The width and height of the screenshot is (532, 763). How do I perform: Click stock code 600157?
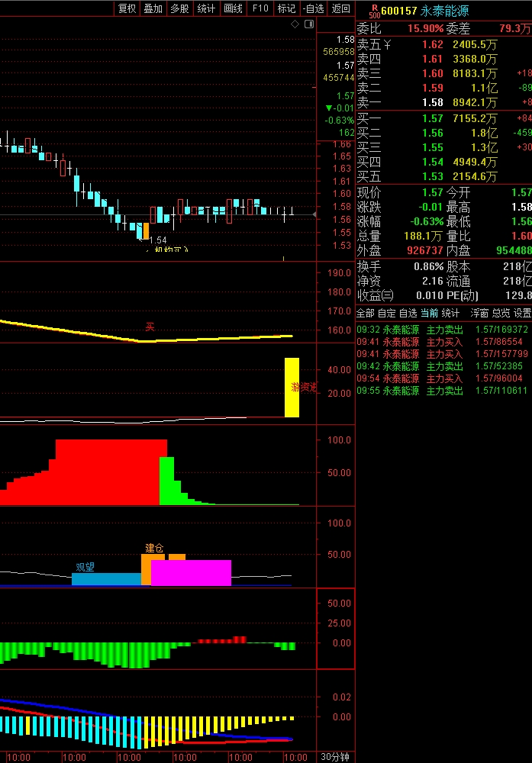(x=399, y=11)
